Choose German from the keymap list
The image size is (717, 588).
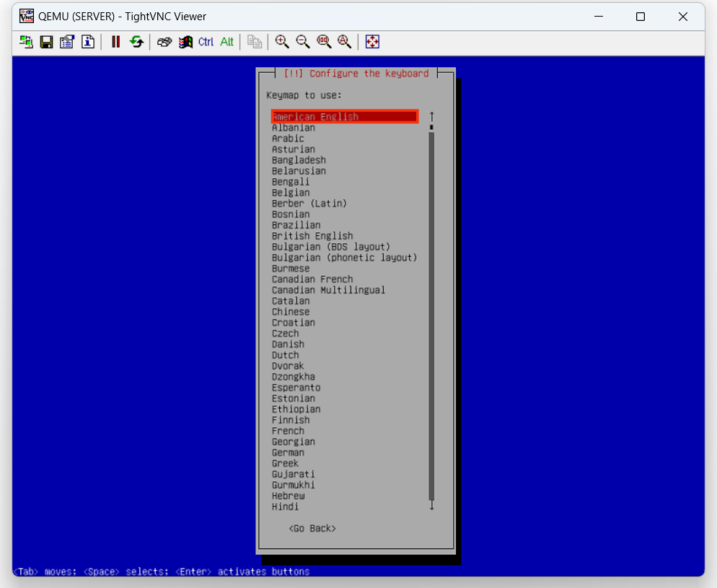[x=288, y=452]
